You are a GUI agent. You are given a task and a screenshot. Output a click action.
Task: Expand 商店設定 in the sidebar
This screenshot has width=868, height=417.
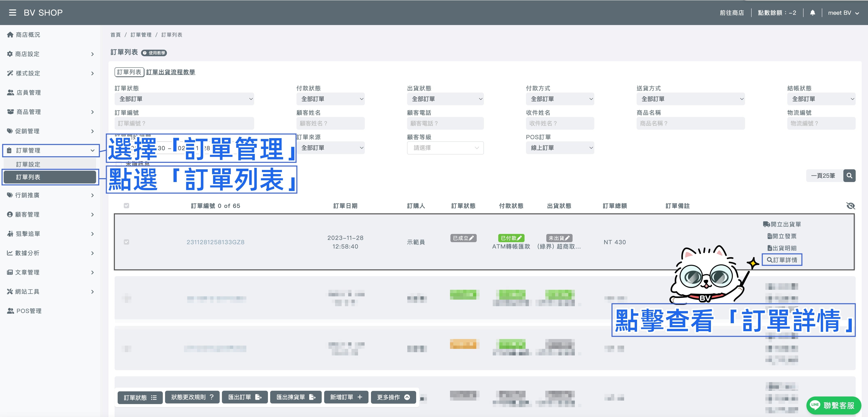pos(51,54)
